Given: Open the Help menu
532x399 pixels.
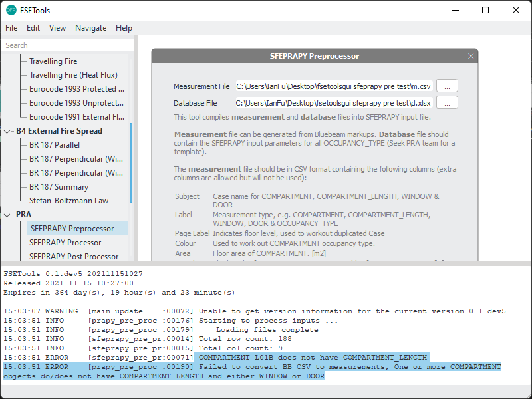Looking at the screenshot, I should pos(124,28).
